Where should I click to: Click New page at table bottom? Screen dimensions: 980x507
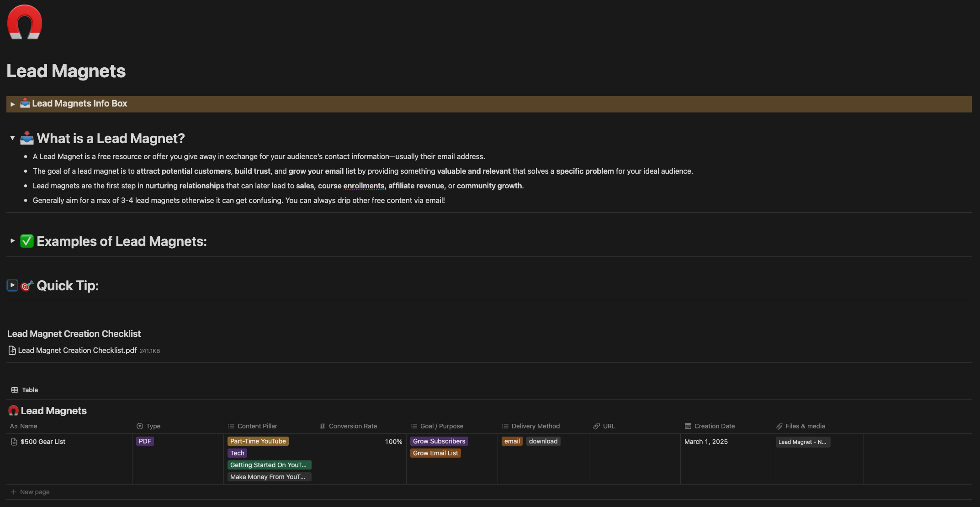point(34,492)
